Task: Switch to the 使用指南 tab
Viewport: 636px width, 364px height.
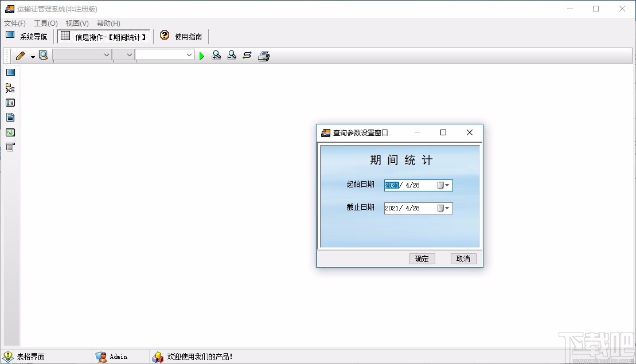Action: pos(186,36)
